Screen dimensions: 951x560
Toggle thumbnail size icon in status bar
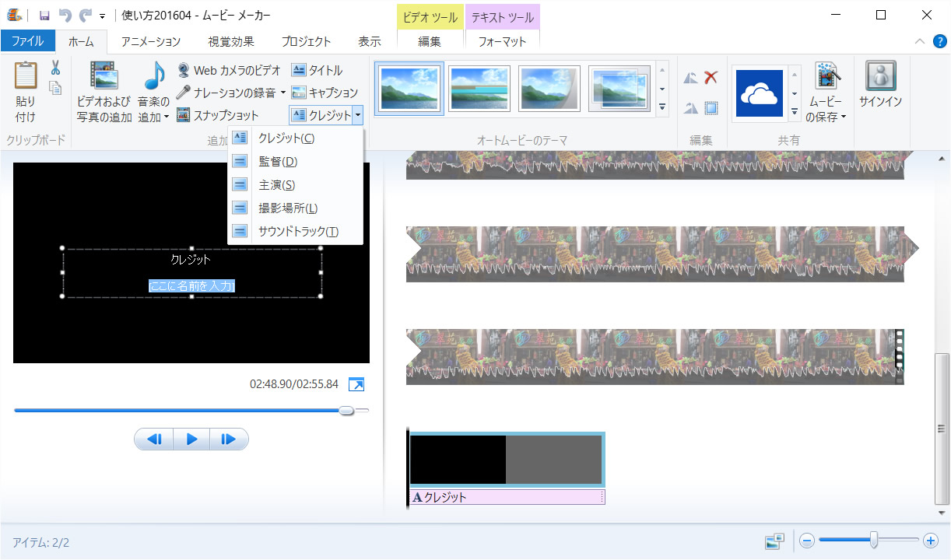click(774, 541)
